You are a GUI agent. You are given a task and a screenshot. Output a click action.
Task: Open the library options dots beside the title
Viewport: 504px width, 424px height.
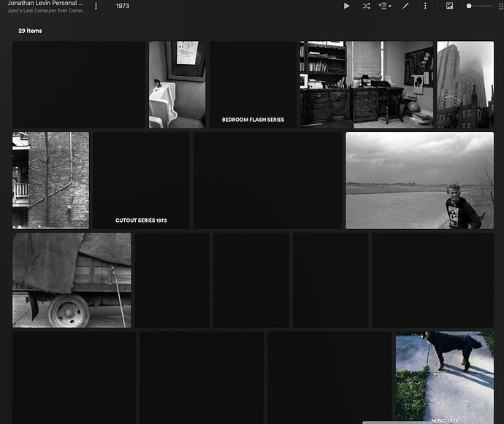[x=96, y=6]
